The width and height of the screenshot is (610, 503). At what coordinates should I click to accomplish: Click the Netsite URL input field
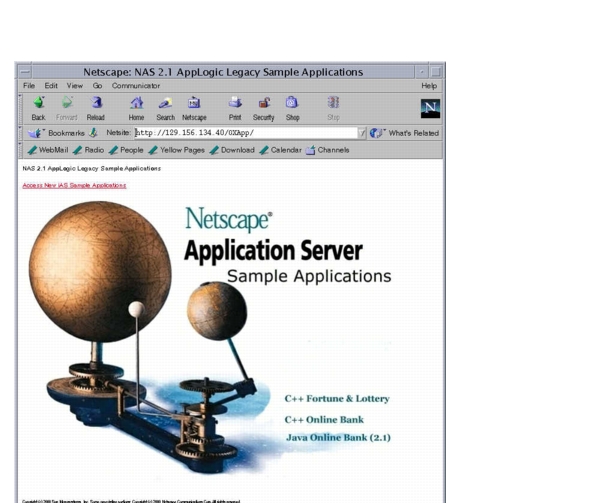[246, 133]
